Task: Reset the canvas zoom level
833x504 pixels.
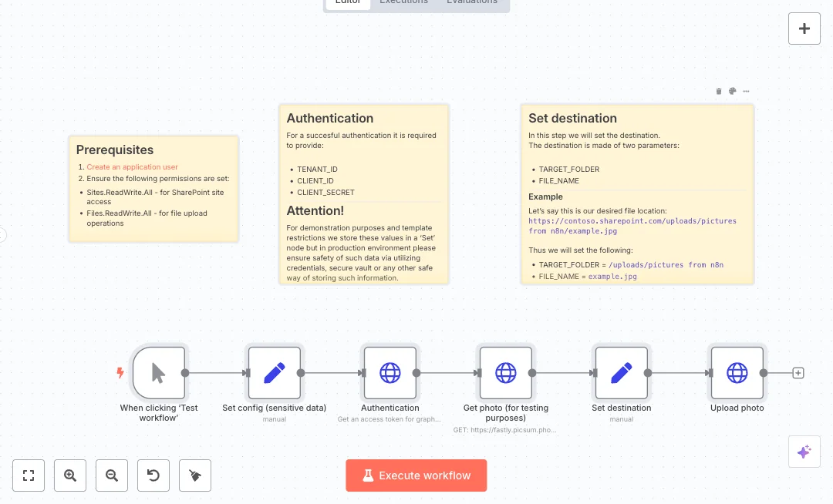Action: point(153,475)
